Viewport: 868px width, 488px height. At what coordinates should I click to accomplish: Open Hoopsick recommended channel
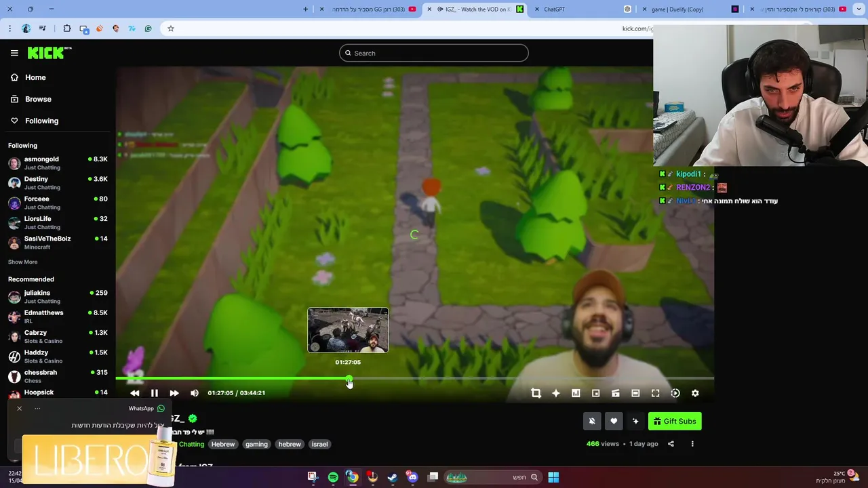pos(58,392)
